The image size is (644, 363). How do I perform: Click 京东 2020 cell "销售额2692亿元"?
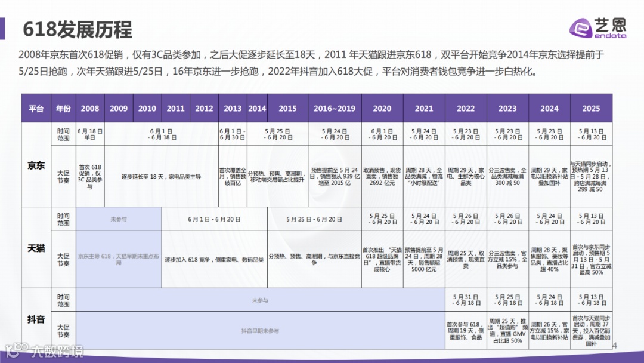tap(382, 176)
